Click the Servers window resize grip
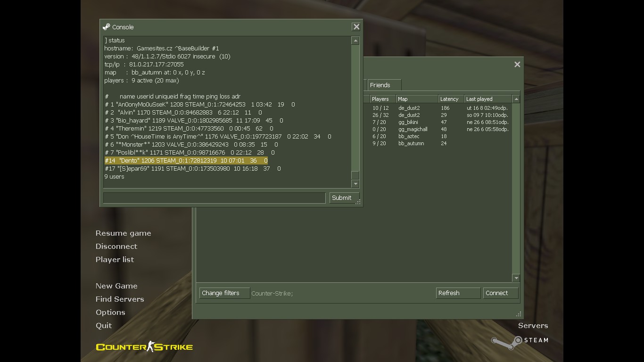This screenshot has width=644, height=362. click(x=519, y=314)
